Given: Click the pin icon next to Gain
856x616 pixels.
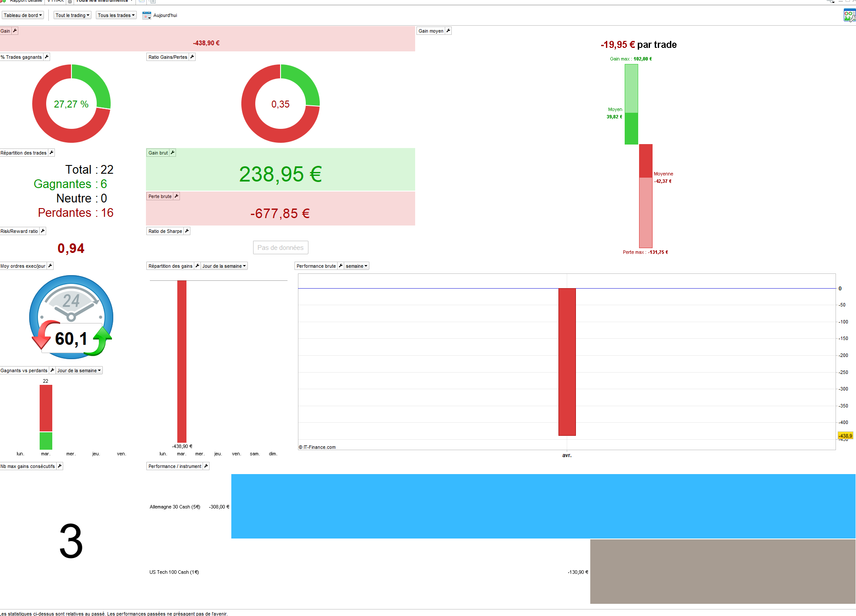Looking at the screenshot, I should [15, 31].
